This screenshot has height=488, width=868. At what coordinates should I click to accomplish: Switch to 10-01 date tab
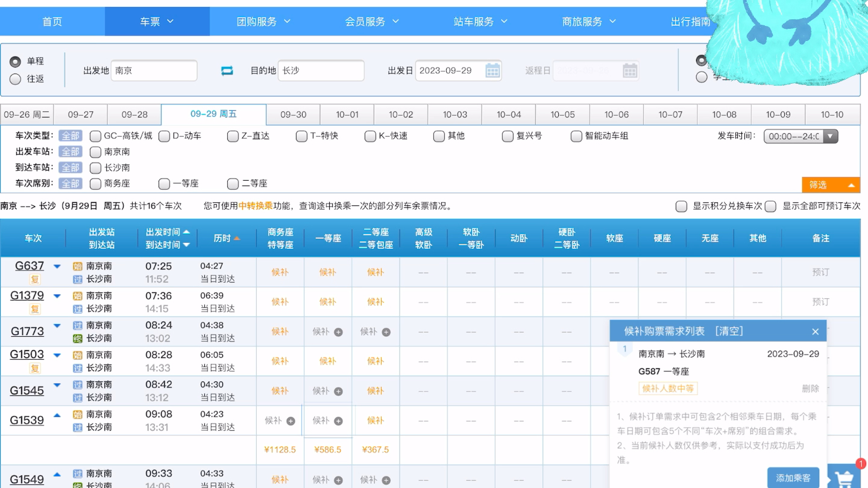(347, 114)
